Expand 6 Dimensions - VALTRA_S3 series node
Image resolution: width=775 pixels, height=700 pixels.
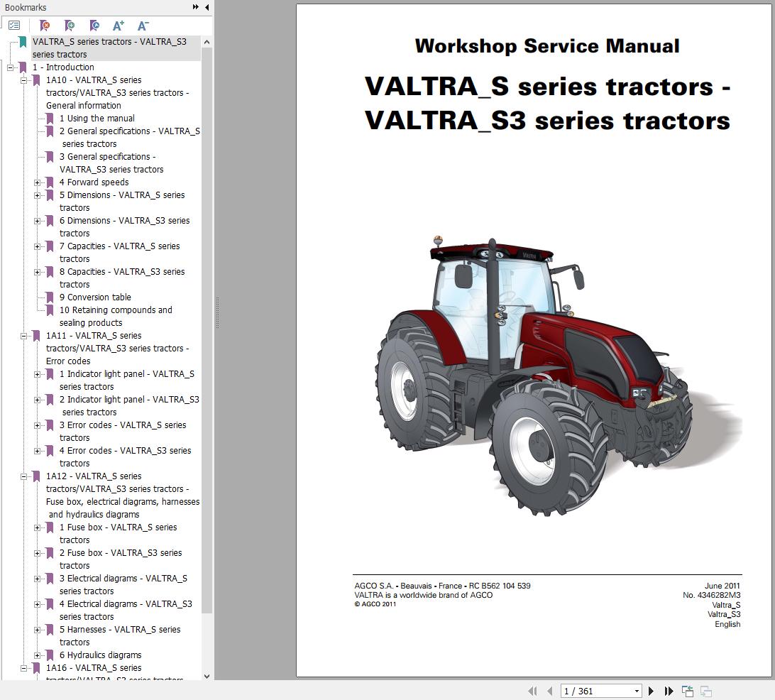point(37,221)
